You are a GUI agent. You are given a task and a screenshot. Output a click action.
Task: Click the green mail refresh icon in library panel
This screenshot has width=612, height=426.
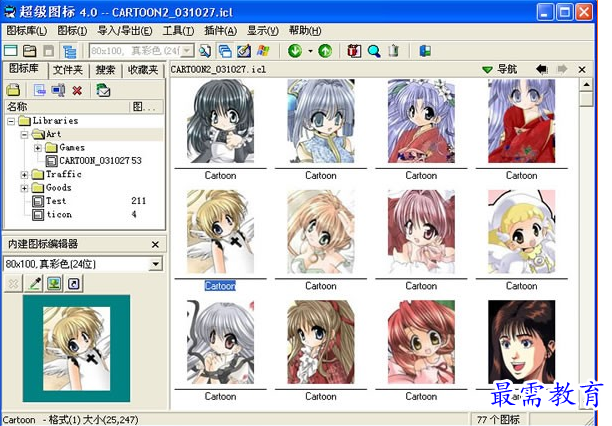pyautogui.click(x=103, y=90)
